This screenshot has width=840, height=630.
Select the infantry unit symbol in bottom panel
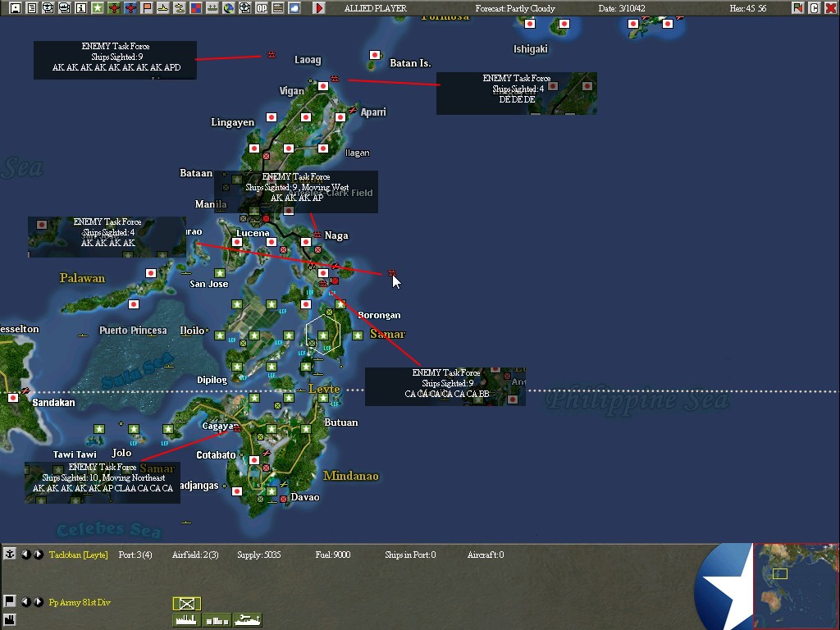click(x=187, y=604)
